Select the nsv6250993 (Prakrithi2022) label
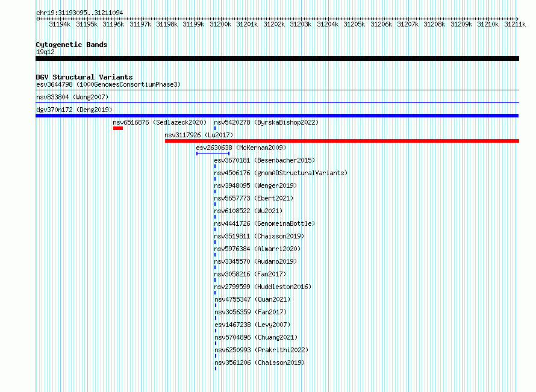 (261, 350)
